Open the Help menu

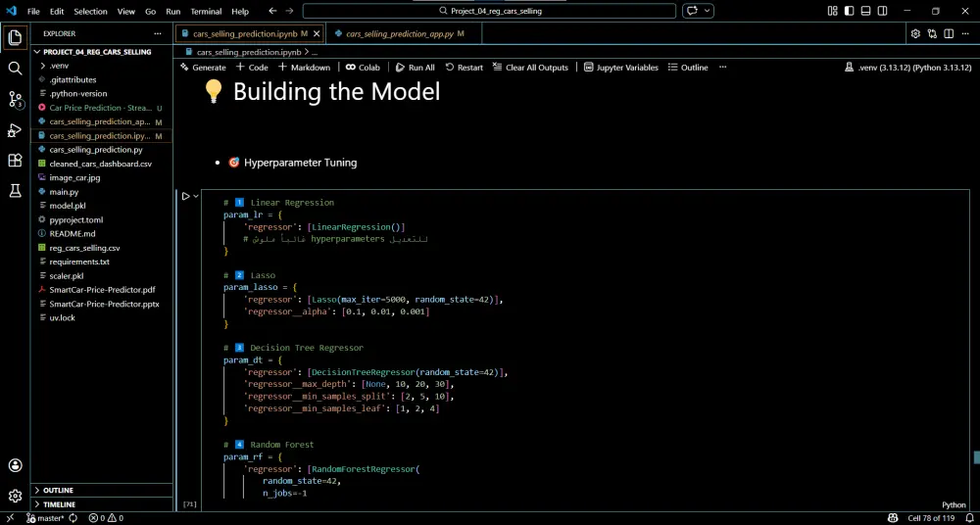pos(240,11)
